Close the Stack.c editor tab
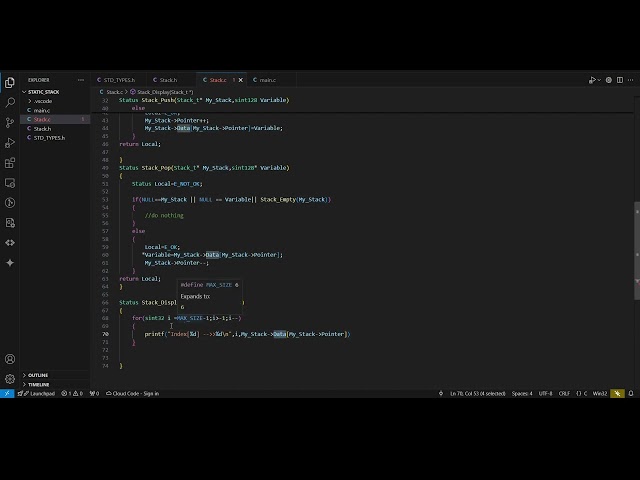 (240, 80)
